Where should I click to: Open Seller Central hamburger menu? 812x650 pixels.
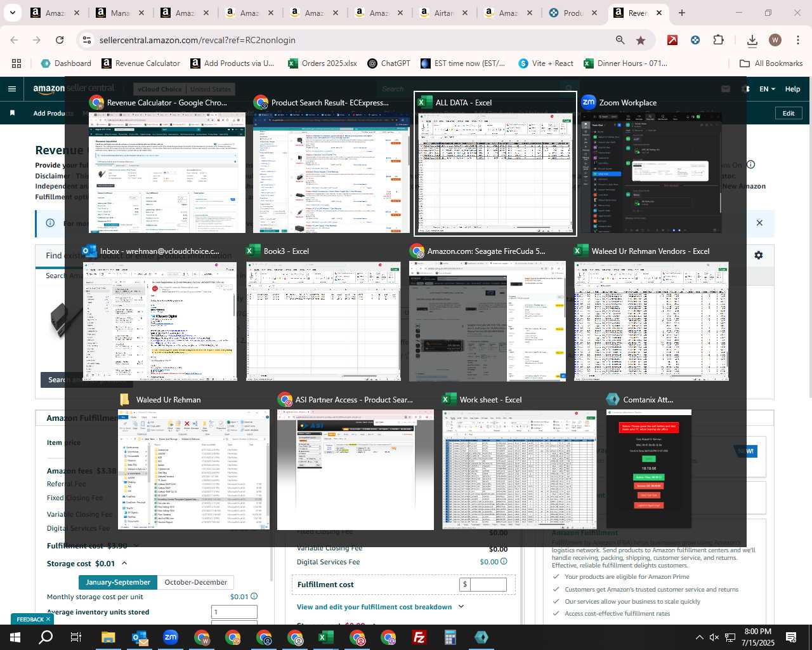[x=11, y=89]
